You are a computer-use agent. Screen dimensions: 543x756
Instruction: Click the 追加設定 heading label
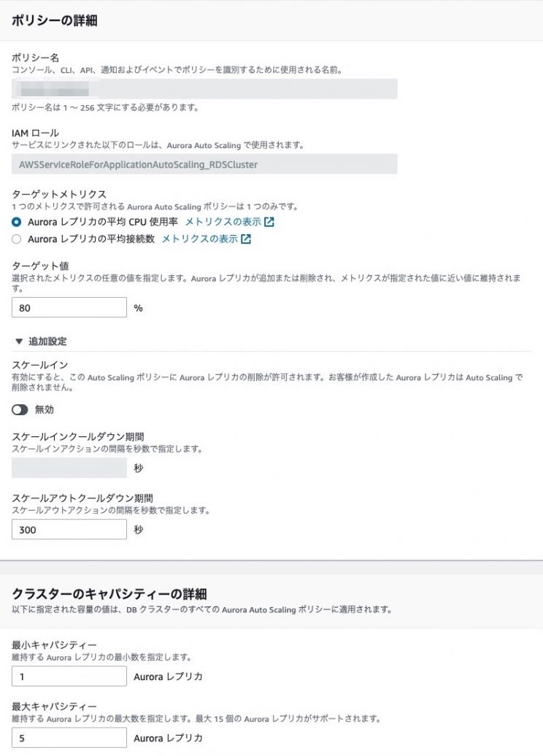[x=48, y=342]
